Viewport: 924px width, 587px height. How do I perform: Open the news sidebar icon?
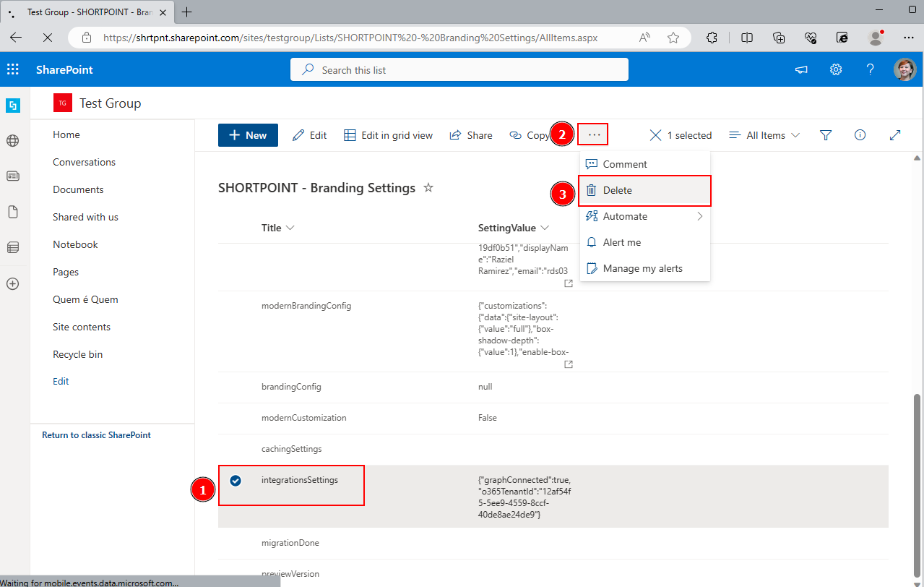pos(12,176)
